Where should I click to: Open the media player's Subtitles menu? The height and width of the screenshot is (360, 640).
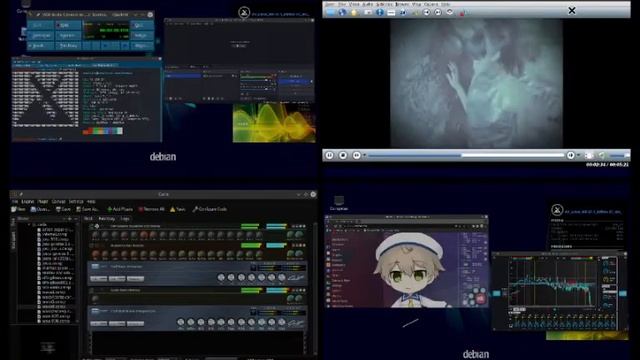point(385,4)
